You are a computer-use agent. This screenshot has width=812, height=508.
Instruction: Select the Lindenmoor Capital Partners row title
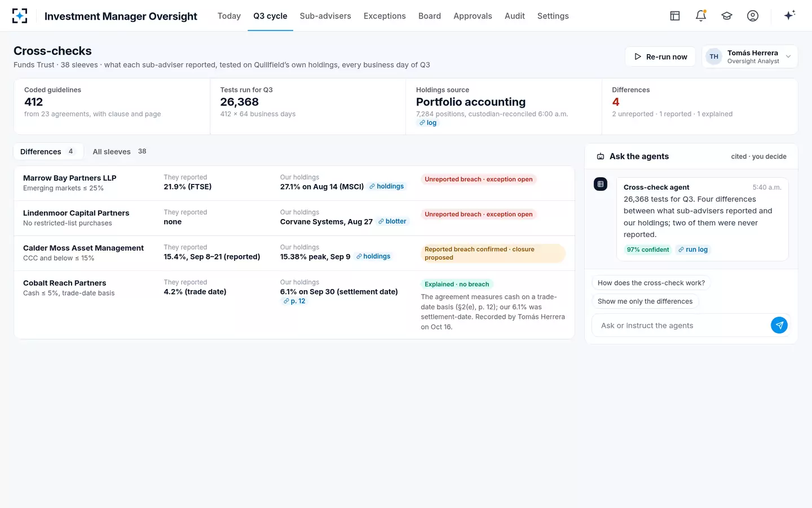tap(76, 213)
